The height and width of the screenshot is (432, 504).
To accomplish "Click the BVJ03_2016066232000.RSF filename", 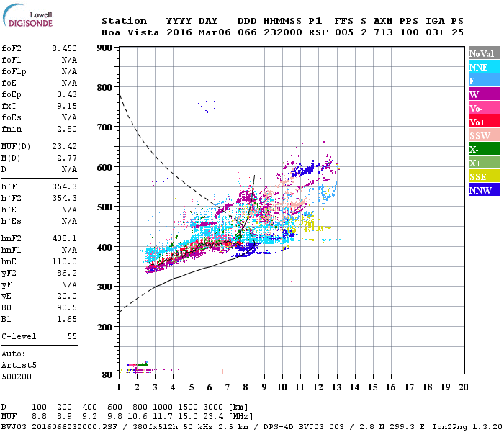I will pyautogui.click(x=59, y=427).
